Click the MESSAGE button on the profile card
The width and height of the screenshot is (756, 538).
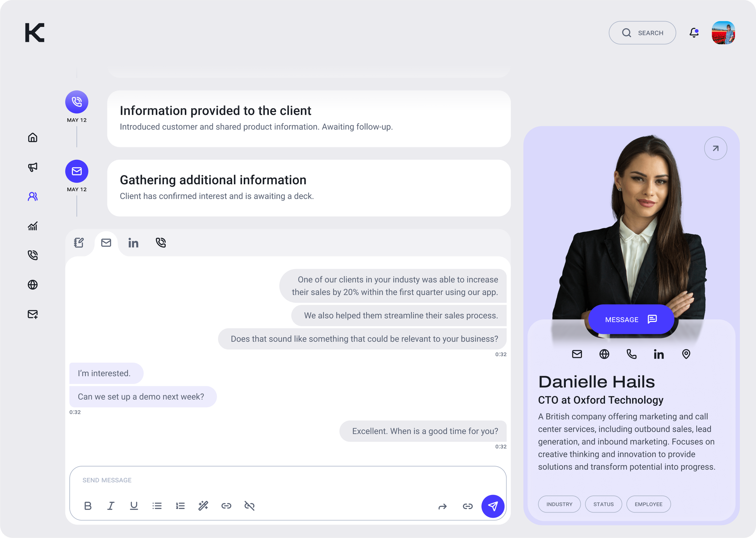point(631,319)
